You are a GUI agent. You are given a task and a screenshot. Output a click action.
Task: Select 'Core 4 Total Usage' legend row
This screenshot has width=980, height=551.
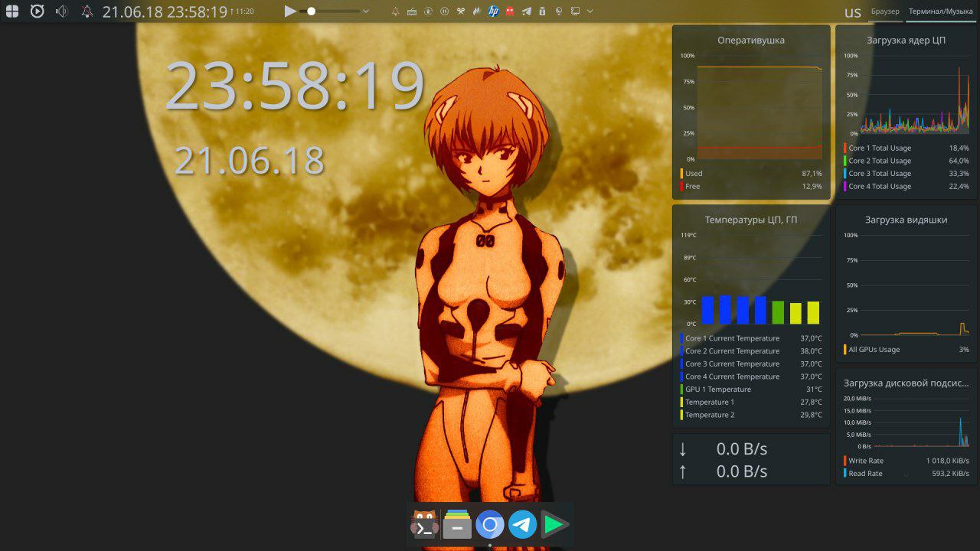point(906,186)
